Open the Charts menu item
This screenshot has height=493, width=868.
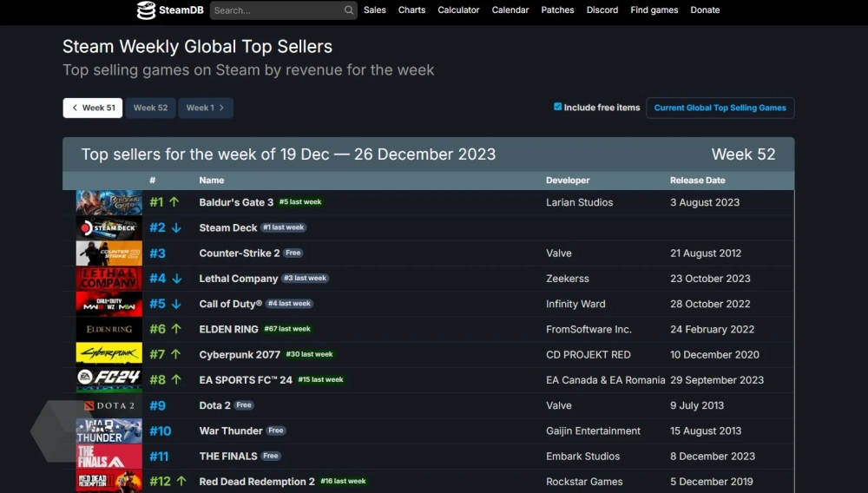point(411,10)
